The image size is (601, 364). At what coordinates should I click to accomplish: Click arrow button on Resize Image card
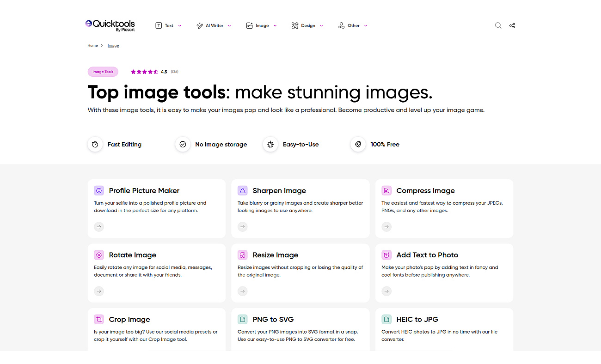243,291
